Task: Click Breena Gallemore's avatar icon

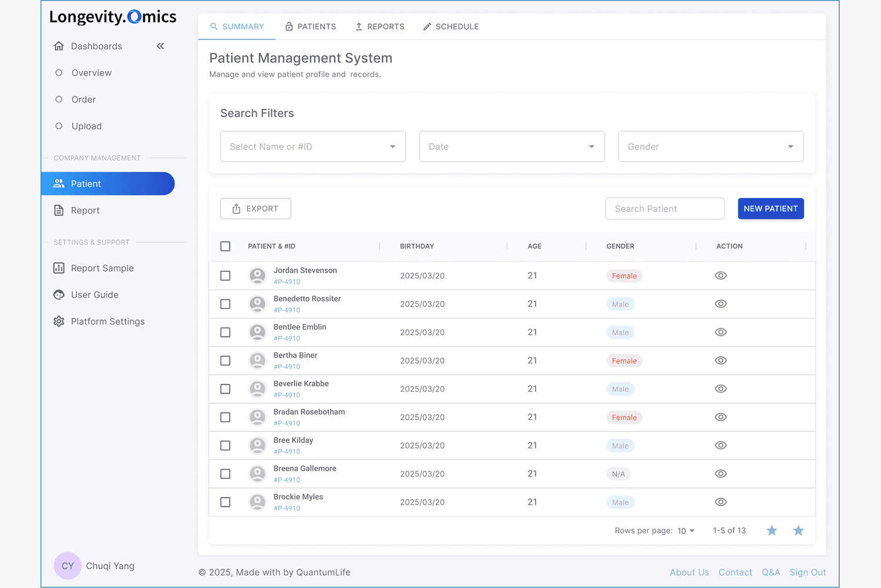Action: [x=257, y=473]
